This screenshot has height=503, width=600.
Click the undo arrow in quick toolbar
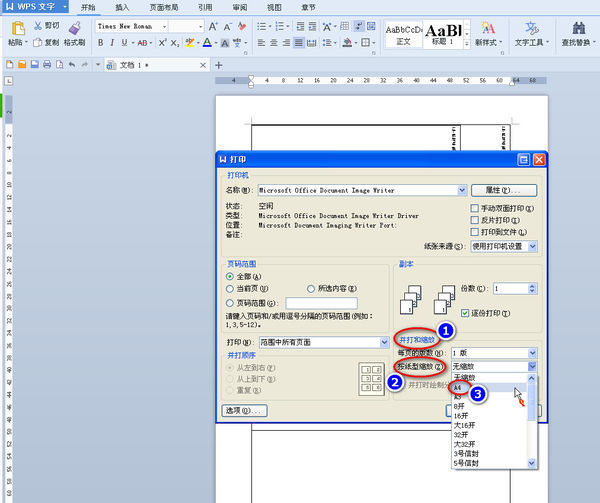point(72,65)
